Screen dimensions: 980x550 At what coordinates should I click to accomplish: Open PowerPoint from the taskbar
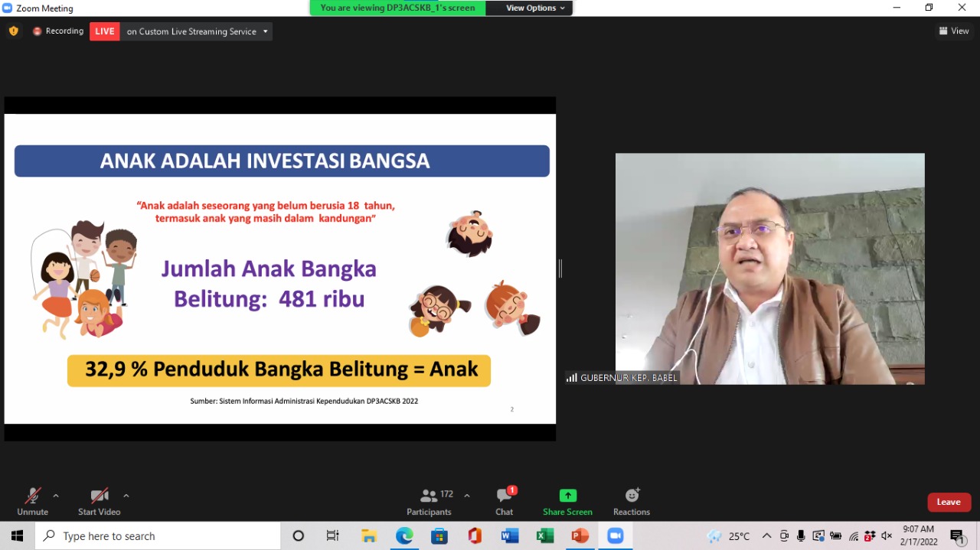(x=580, y=536)
